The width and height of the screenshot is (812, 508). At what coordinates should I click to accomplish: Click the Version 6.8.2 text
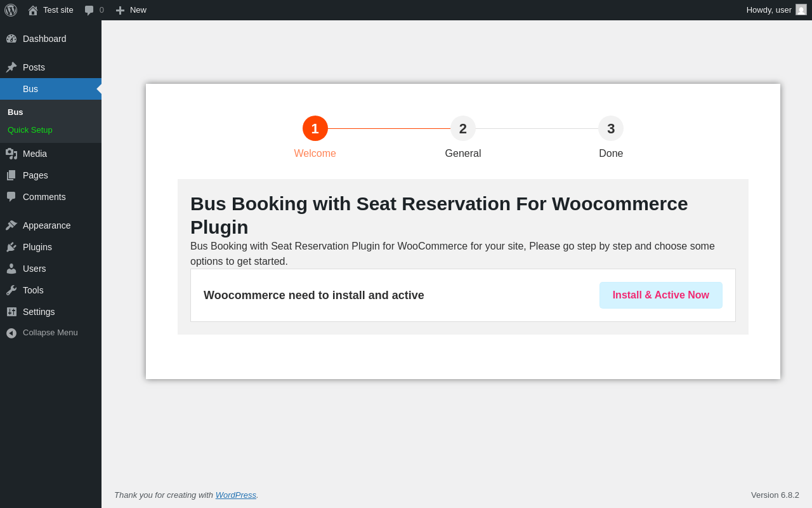(x=775, y=495)
